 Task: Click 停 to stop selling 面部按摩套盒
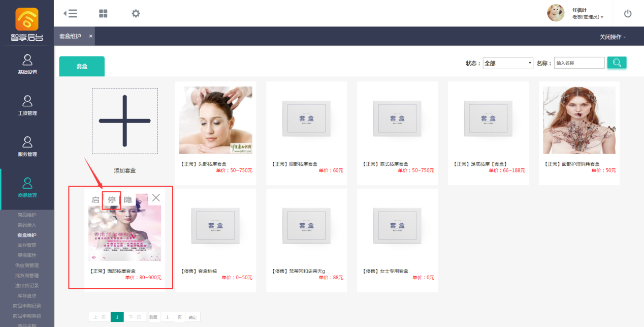pyautogui.click(x=112, y=200)
